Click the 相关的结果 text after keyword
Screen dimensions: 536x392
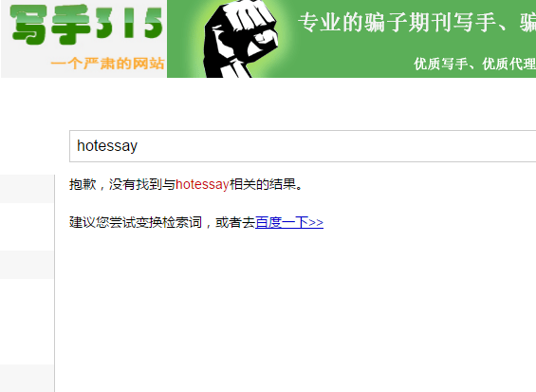263,184
